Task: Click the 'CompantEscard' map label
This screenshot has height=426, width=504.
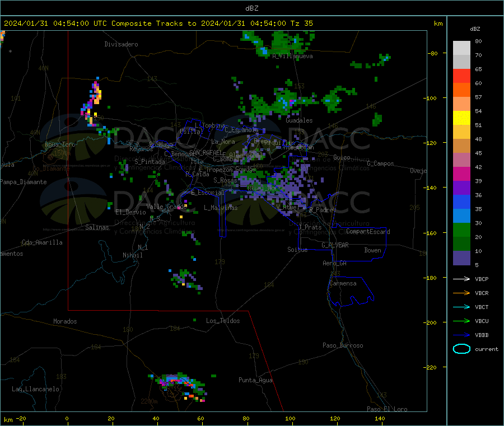Action: click(368, 232)
